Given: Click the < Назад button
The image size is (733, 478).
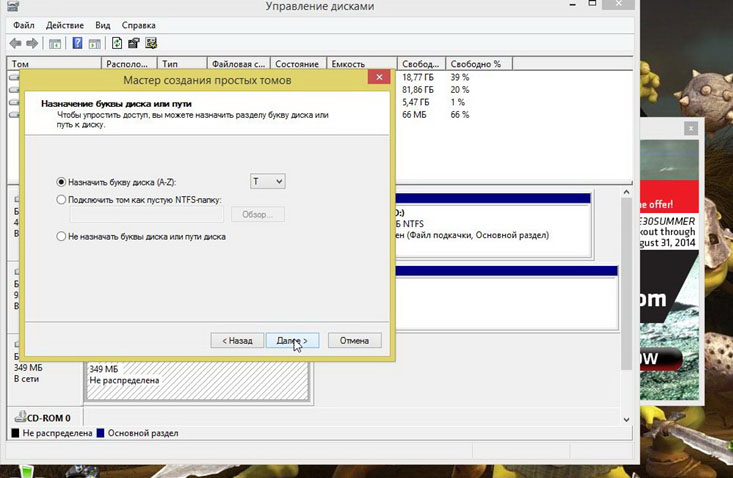Looking at the screenshot, I should click(237, 341).
